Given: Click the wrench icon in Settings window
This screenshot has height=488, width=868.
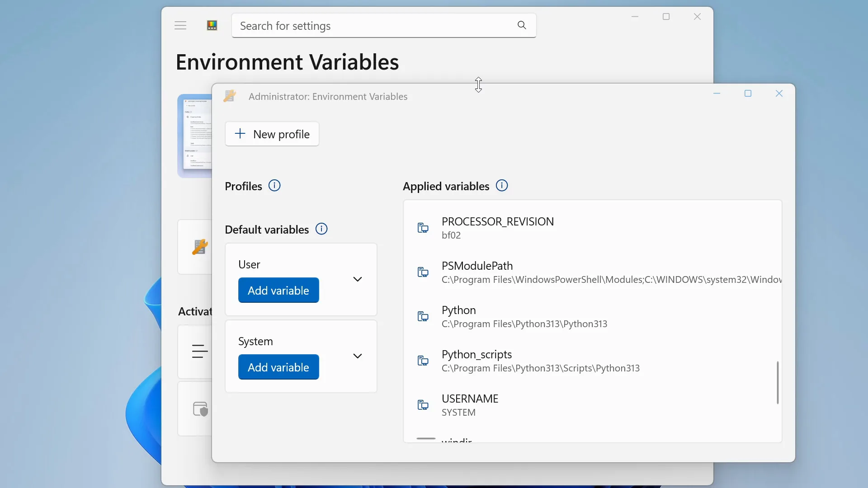Looking at the screenshot, I should click(x=200, y=247).
